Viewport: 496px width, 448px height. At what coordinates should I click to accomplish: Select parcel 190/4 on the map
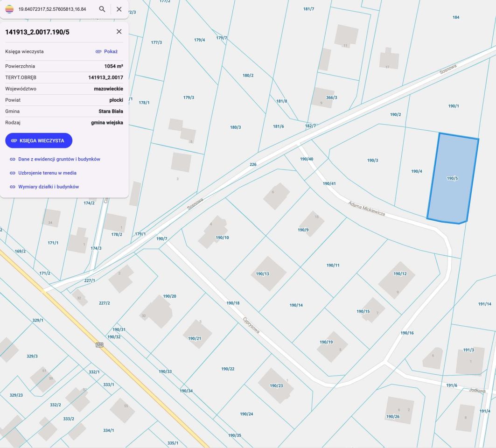coord(417,171)
